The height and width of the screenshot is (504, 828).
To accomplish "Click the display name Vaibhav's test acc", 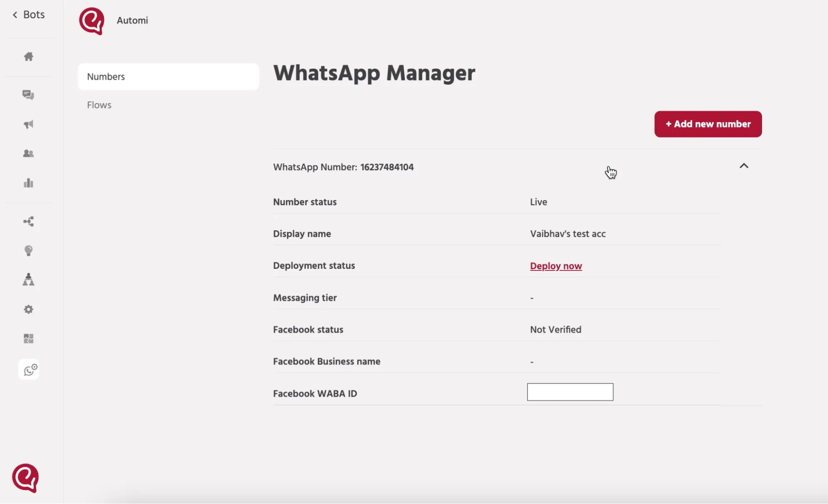I will tap(568, 234).
